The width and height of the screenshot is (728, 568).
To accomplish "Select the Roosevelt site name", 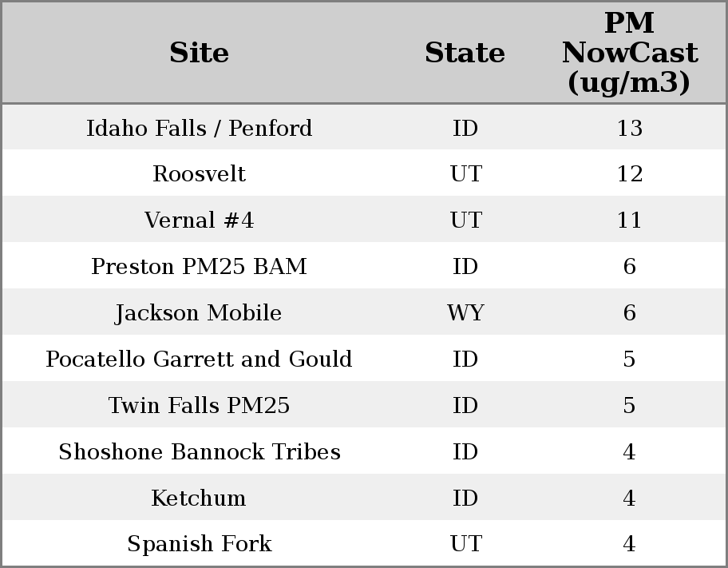I will pyautogui.click(x=199, y=174).
